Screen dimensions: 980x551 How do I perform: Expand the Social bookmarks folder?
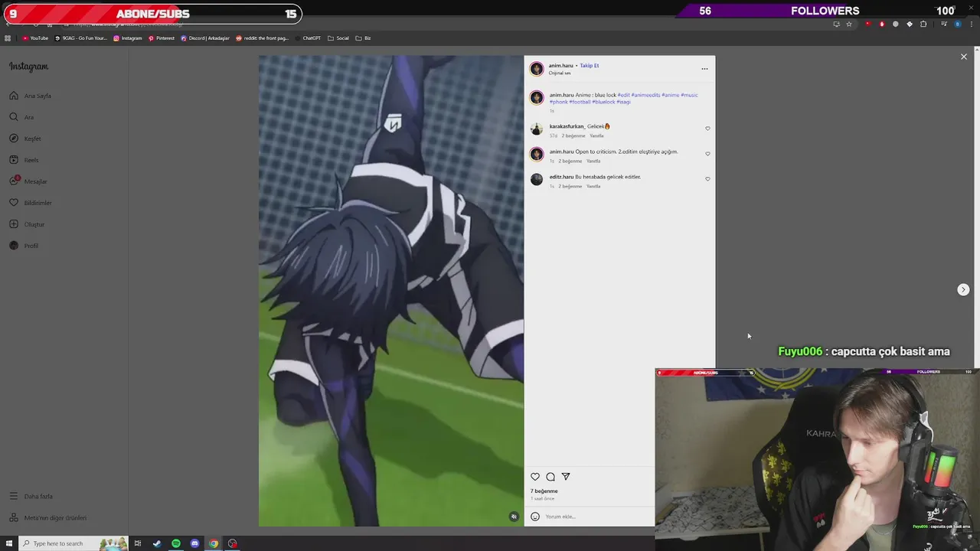338,38
